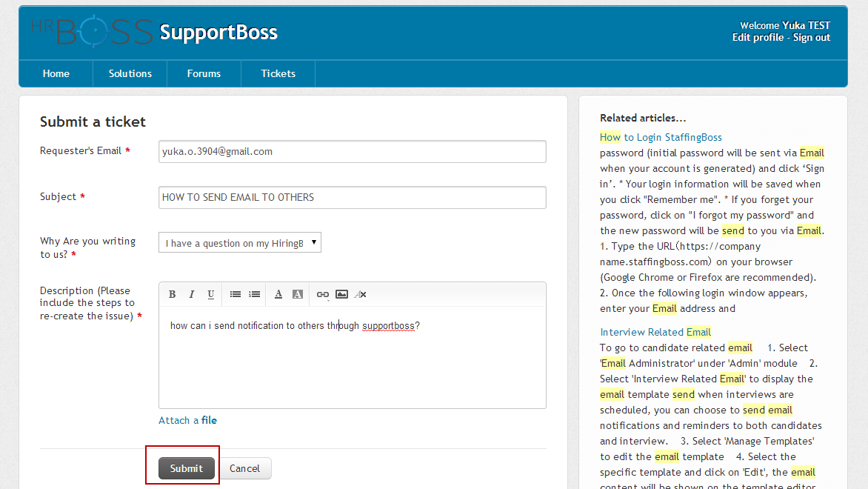Focus the Requester's Email field
Image resolution: width=868 pixels, height=489 pixels.
point(352,152)
